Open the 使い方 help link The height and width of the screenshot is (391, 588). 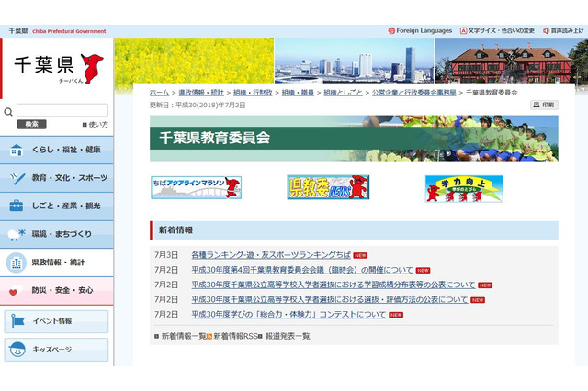98,124
